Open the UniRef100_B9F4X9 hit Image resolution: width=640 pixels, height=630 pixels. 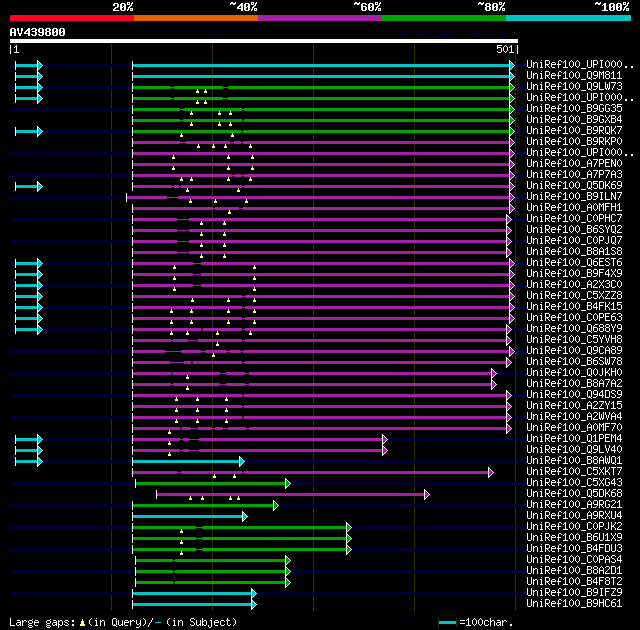point(574,274)
